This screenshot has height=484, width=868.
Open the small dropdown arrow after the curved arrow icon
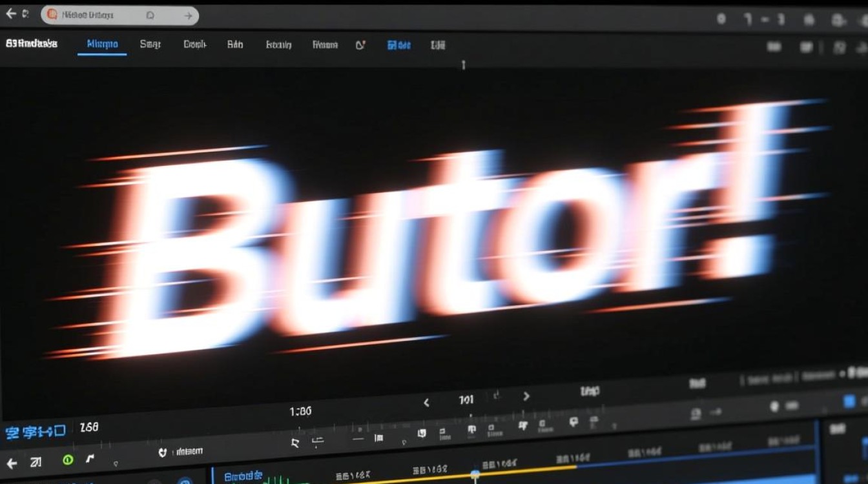click(x=116, y=463)
